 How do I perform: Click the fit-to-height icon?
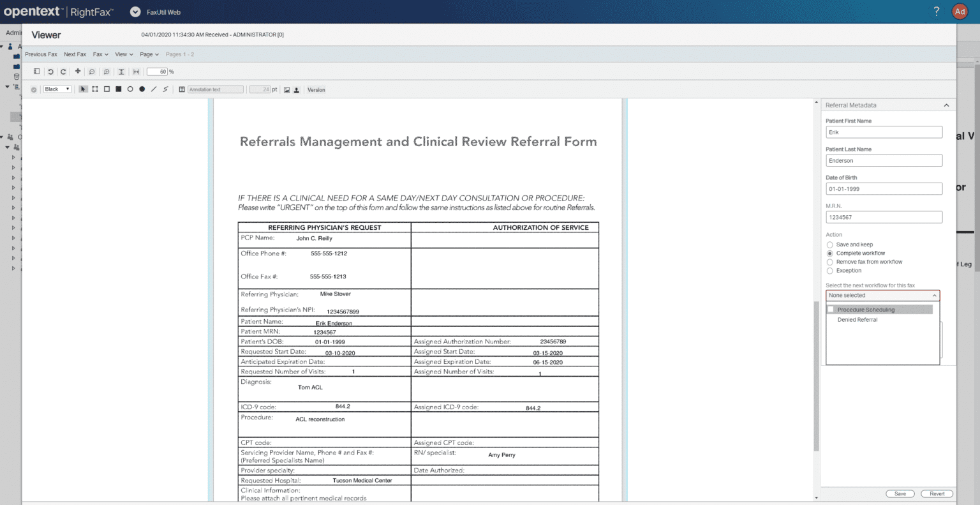point(121,72)
